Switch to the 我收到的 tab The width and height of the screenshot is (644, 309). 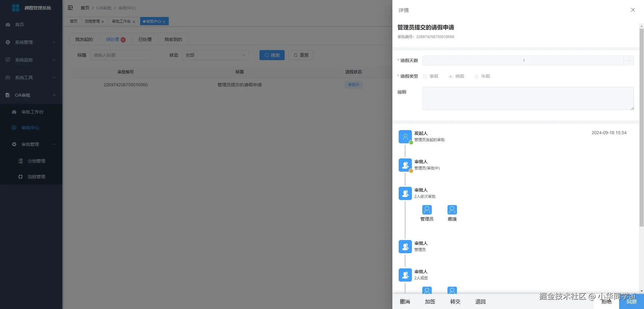point(173,39)
